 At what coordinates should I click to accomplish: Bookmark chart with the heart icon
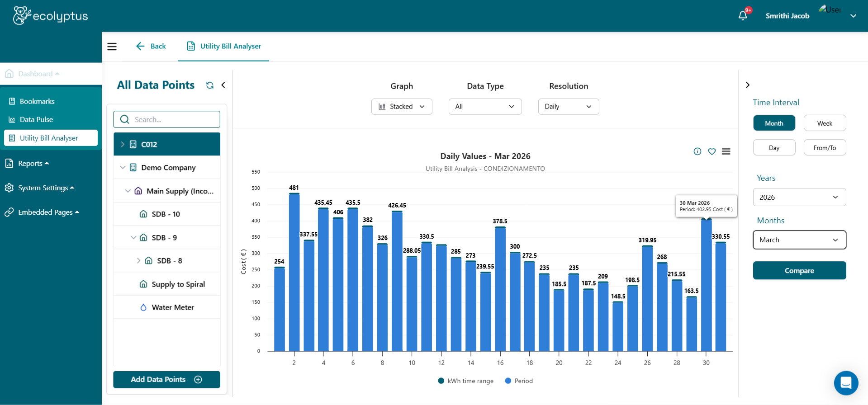[x=711, y=151]
